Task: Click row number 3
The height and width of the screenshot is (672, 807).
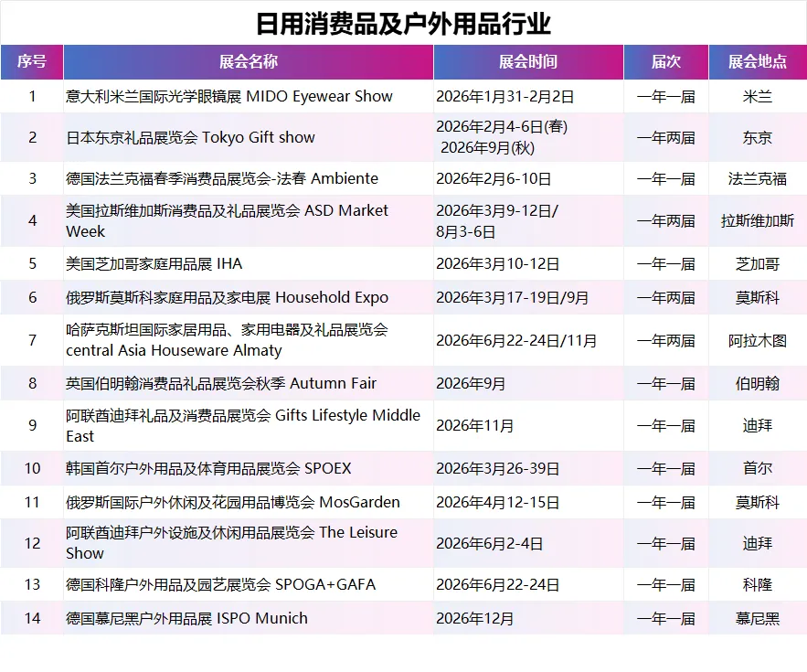Action: pyautogui.click(x=32, y=178)
